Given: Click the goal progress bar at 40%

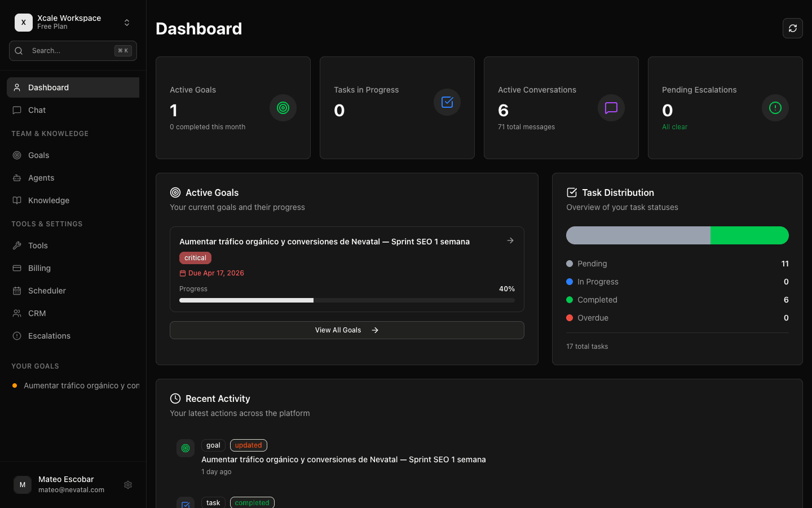Looking at the screenshot, I should point(347,300).
